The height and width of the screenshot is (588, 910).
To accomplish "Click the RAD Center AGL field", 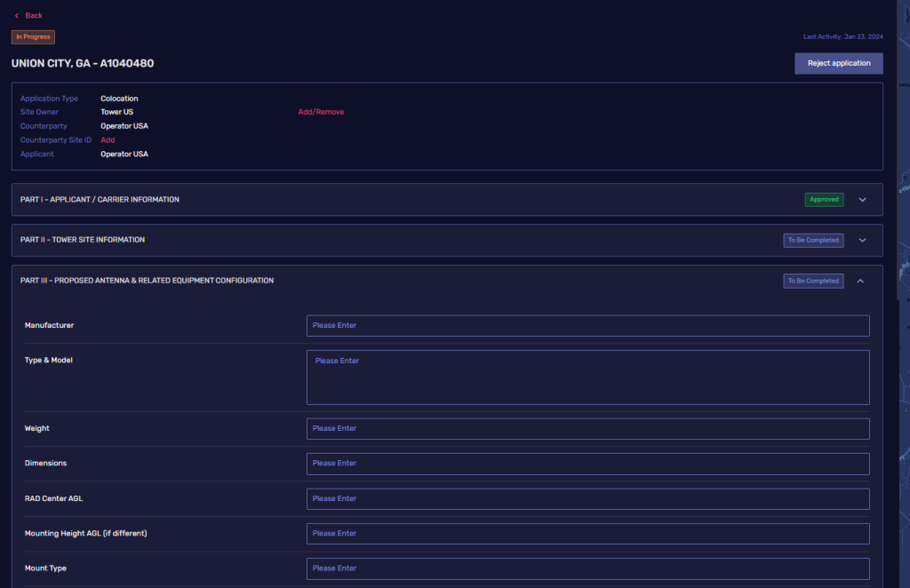I will (587, 499).
